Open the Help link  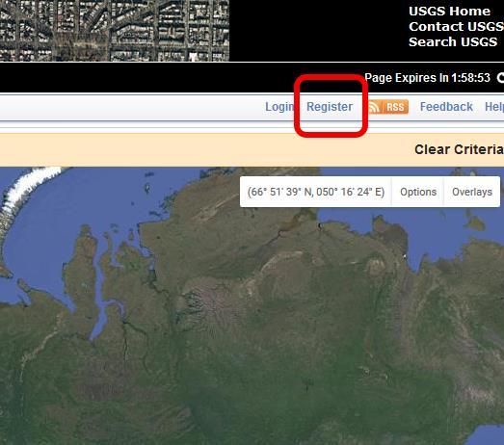(x=494, y=107)
